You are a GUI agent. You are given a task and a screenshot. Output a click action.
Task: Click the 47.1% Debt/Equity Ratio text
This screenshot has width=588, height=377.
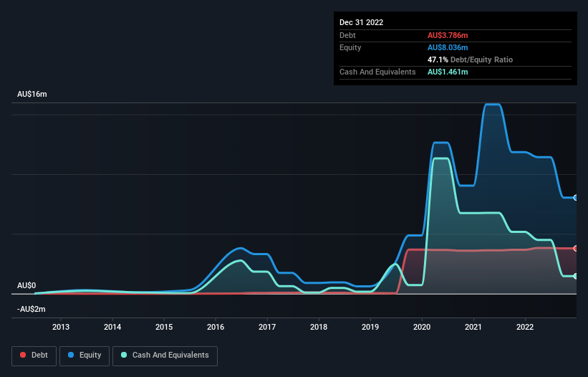pyautogui.click(x=471, y=59)
